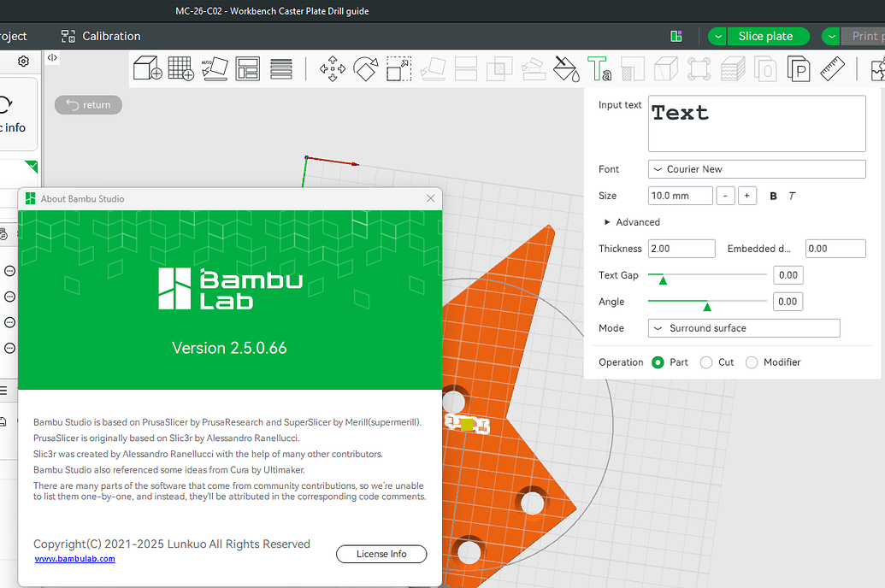Click the Text Gap slider handle
885x588 pixels.
coord(663,279)
